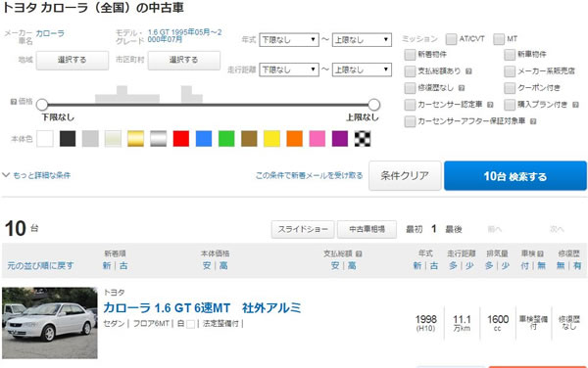The height and width of the screenshot is (368, 588).
Task: Toggle the 購入プラン付き checkbox
Action: point(510,105)
